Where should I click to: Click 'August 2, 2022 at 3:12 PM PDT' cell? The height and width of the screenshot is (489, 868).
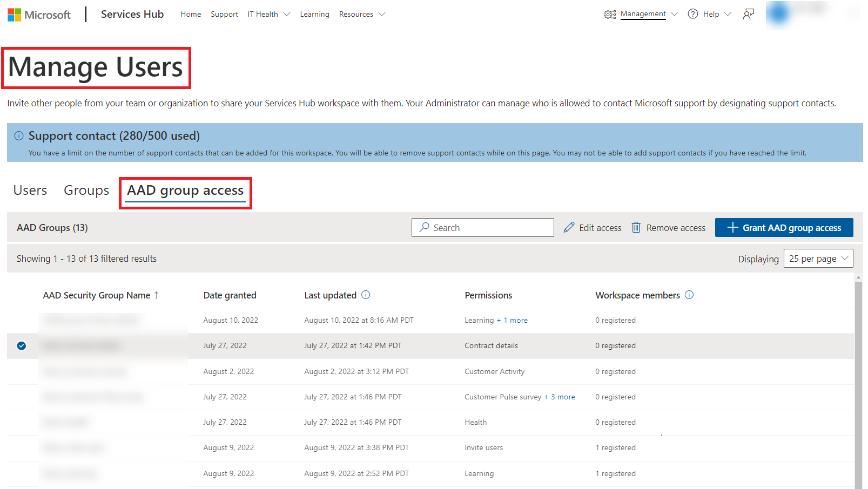point(356,371)
